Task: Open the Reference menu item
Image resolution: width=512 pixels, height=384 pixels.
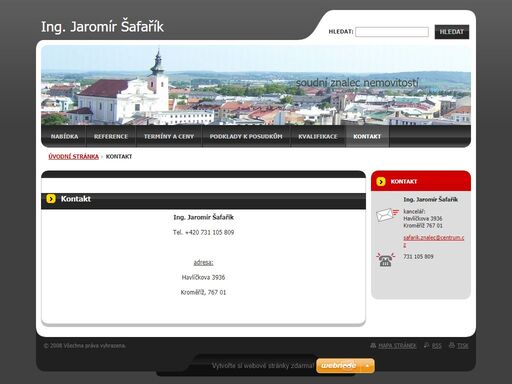Action: [111, 136]
